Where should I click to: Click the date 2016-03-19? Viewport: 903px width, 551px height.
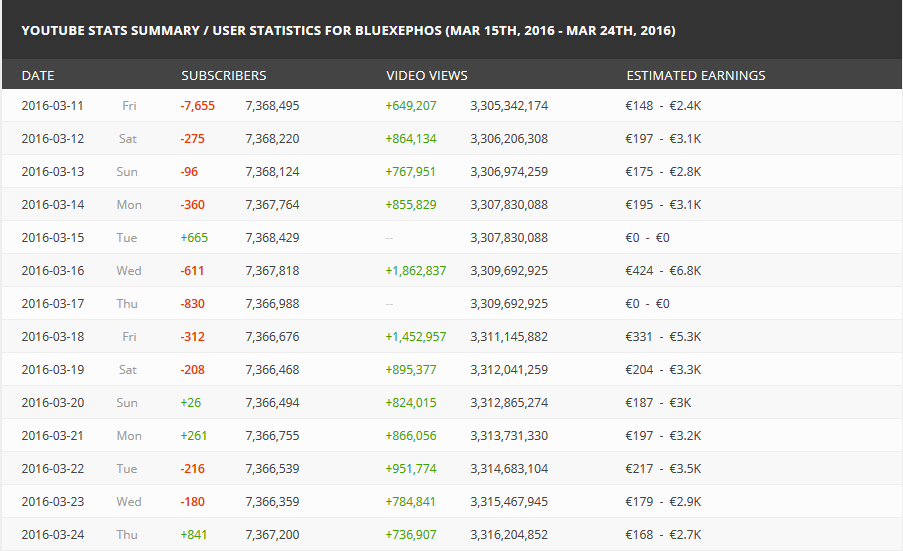pyautogui.click(x=52, y=370)
